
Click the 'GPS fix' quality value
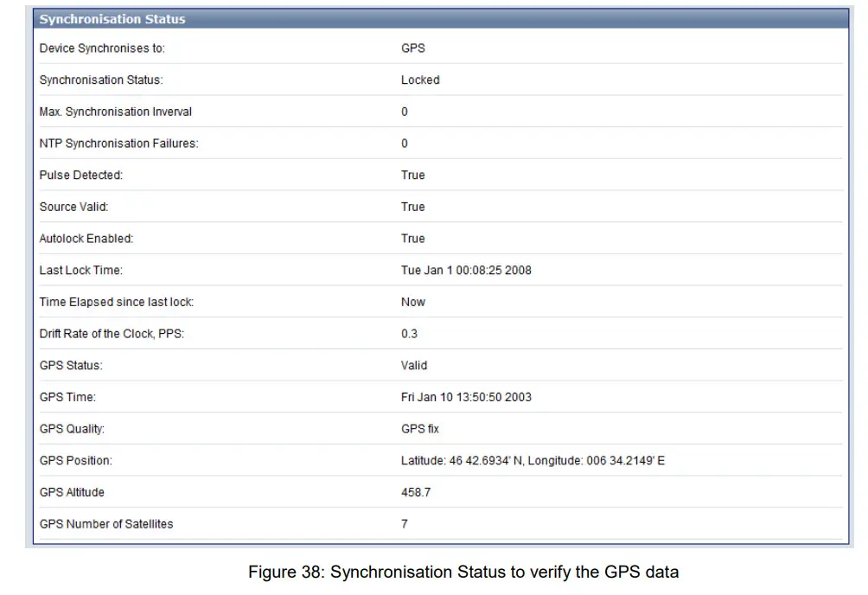pyautogui.click(x=420, y=429)
